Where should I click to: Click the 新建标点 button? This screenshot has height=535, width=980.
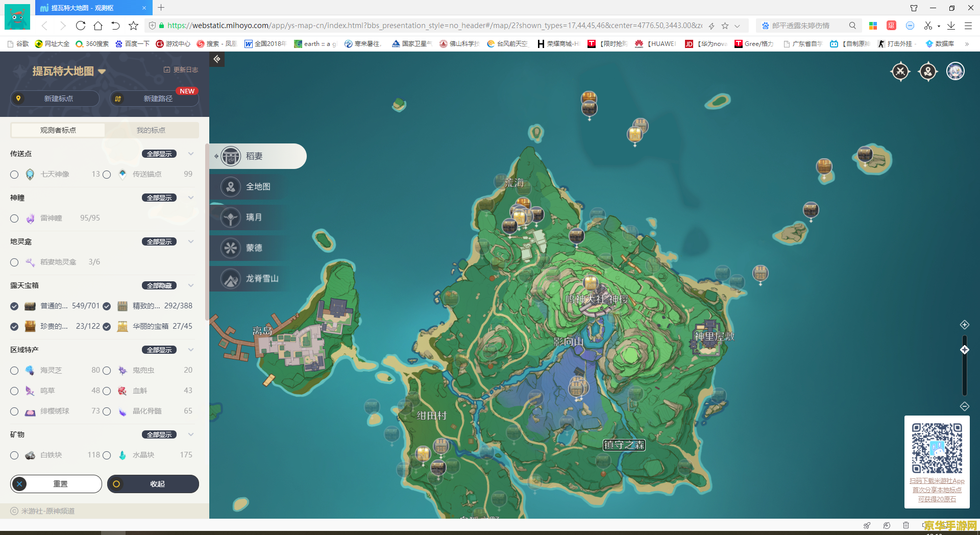55,99
